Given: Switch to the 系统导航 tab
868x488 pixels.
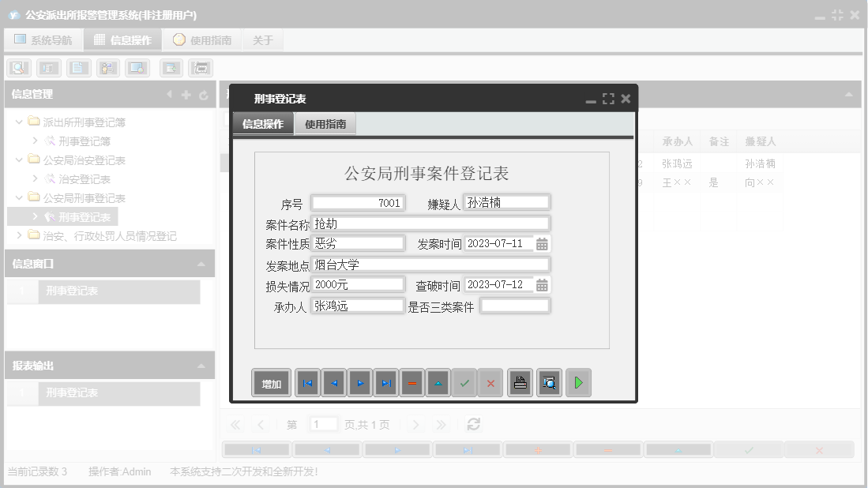Looking at the screenshot, I should click(x=43, y=39).
